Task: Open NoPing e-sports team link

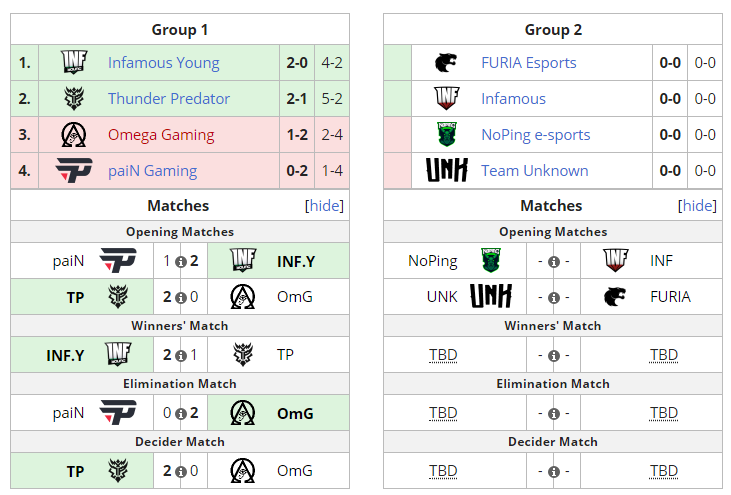Action: [x=535, y=135]
